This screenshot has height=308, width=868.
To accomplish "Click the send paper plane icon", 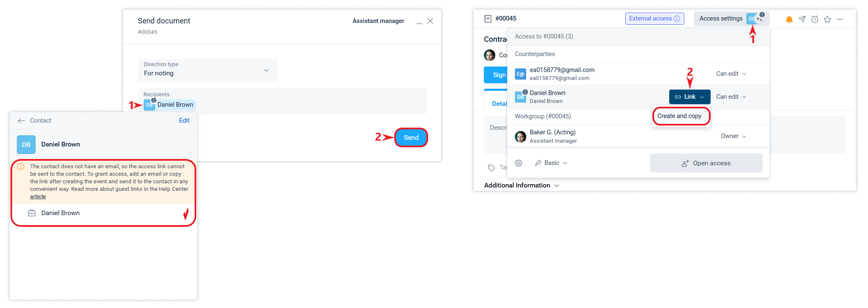I will pyautogui.click(x=802, y=19).
